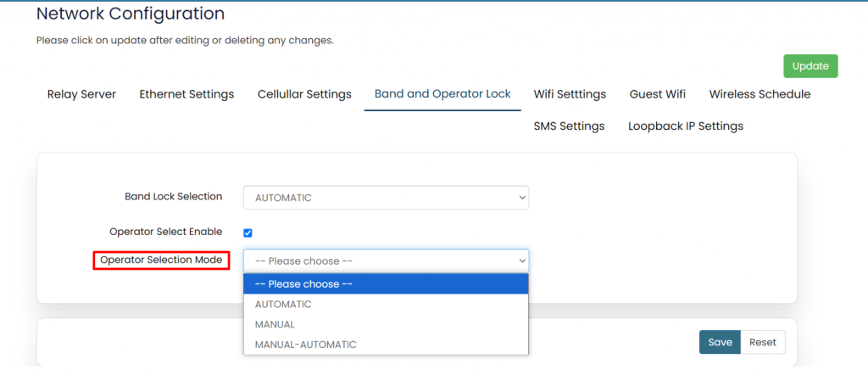Screen dimensions: 868x381
Task: Click the Operator Select Enable label text
Action: tap(165, 232)
